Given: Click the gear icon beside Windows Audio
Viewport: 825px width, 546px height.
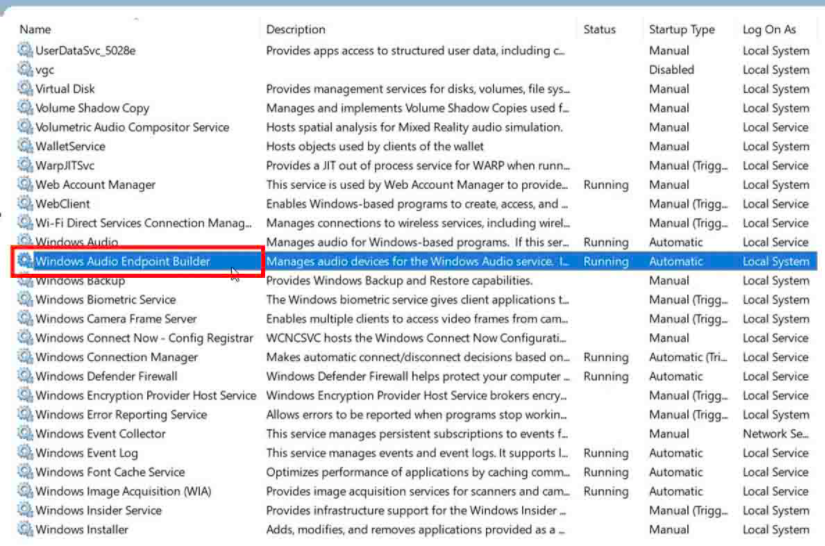Looking at the screenshot, I should [25, 242].
